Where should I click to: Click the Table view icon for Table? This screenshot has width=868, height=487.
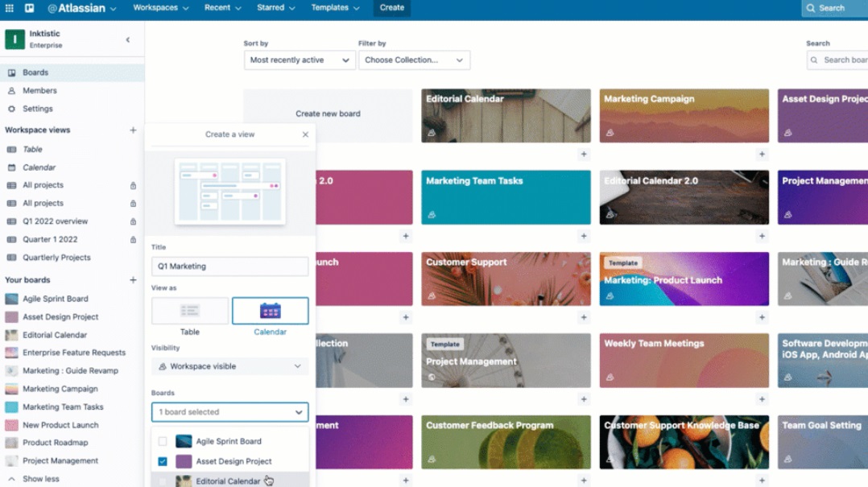point(11,150)
